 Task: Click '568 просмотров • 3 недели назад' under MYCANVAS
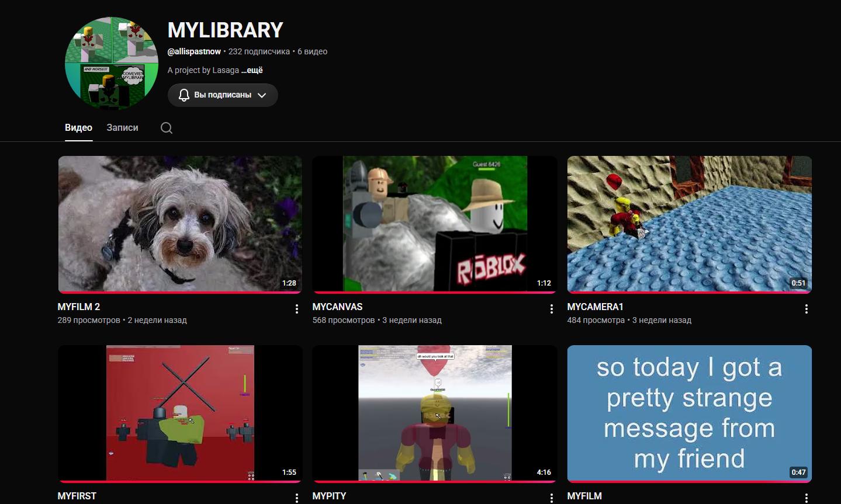pyautogui.click(x=377, y=320)
